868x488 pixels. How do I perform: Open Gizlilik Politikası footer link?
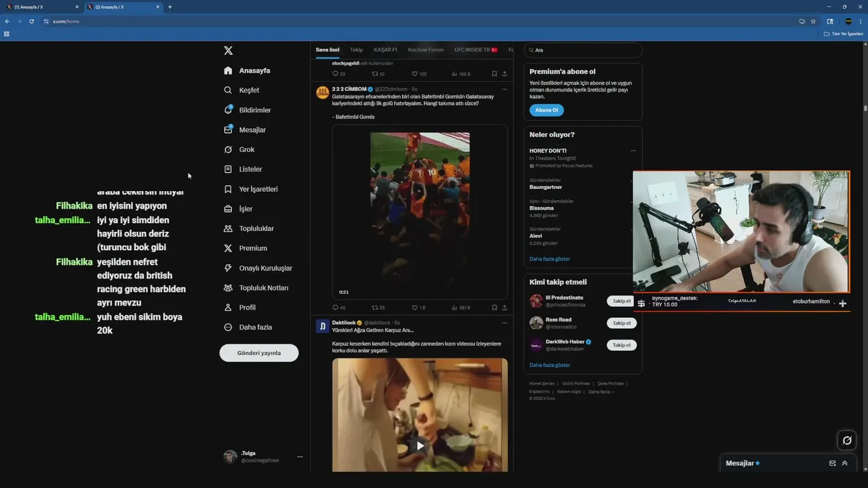576,384
